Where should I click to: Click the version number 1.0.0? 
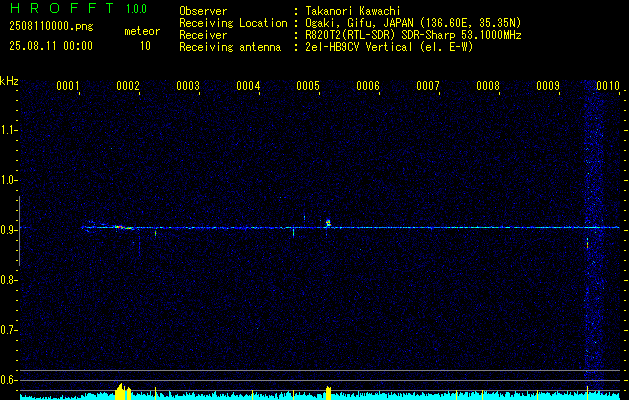[x=136, y=9]
